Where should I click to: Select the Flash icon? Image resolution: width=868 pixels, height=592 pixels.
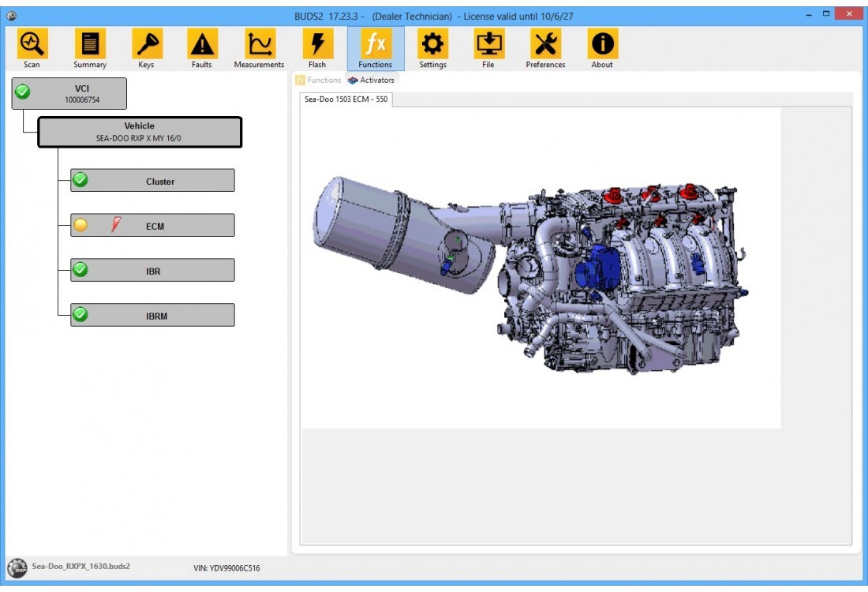[318, 46]
